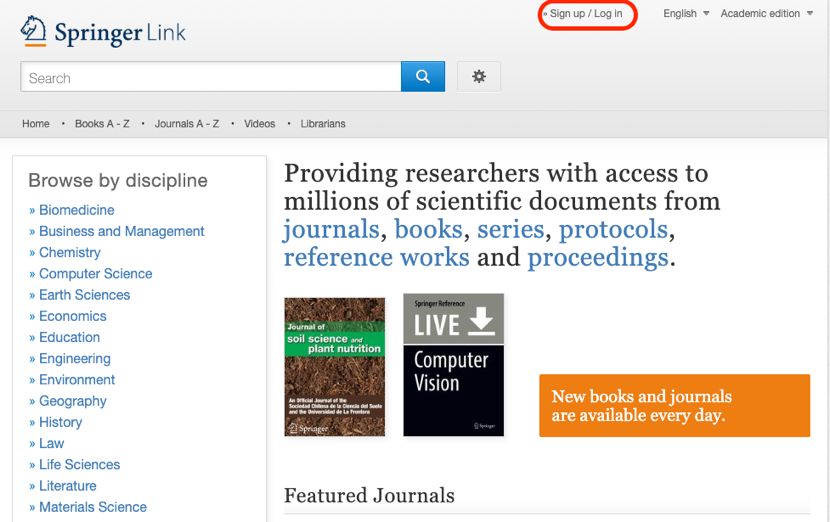This screenshot has width=830, height=522.
Task: Open advanced search gear settings
Action: coord(479,77)
